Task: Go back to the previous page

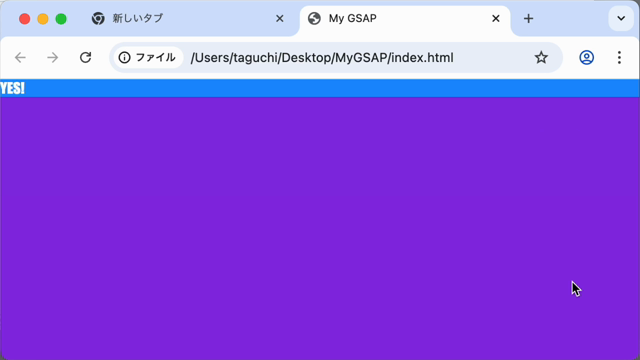Action: click(x=20, y=58)
